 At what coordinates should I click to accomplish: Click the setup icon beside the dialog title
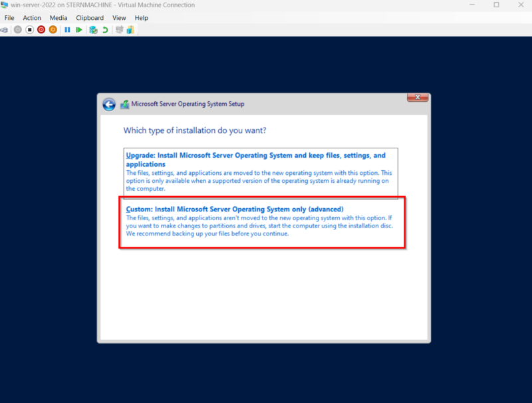coord(124,104)
